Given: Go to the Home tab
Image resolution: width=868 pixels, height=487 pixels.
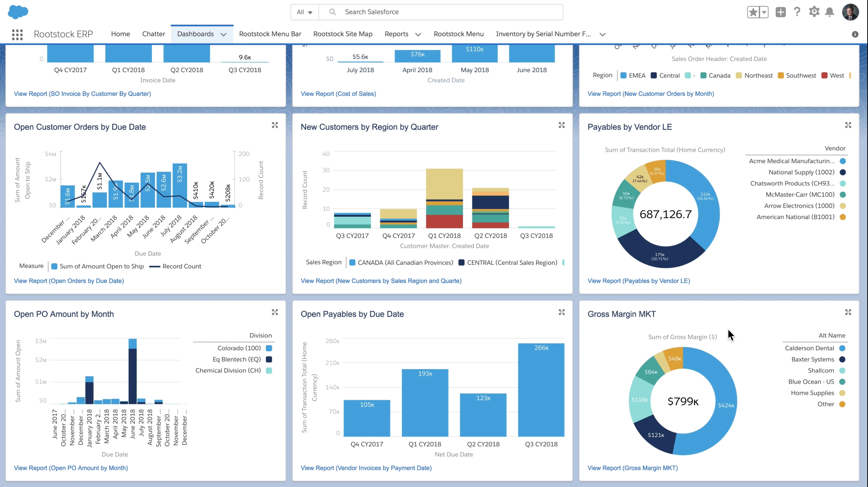Looking at the screenshot, I should pyautogui.click(x=121, y=34).
